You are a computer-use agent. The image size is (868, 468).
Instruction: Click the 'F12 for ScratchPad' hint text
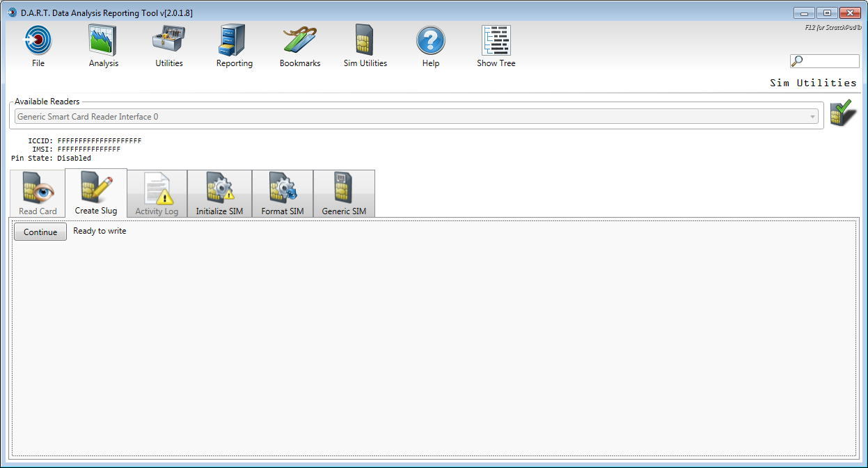pyautogui.click(x=833, y=28)
